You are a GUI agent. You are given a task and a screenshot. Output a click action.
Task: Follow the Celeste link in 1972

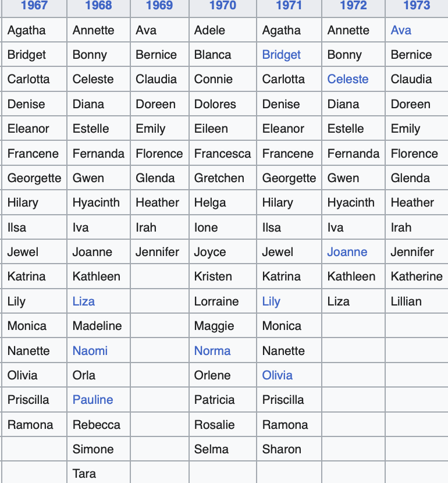(347, 79)
